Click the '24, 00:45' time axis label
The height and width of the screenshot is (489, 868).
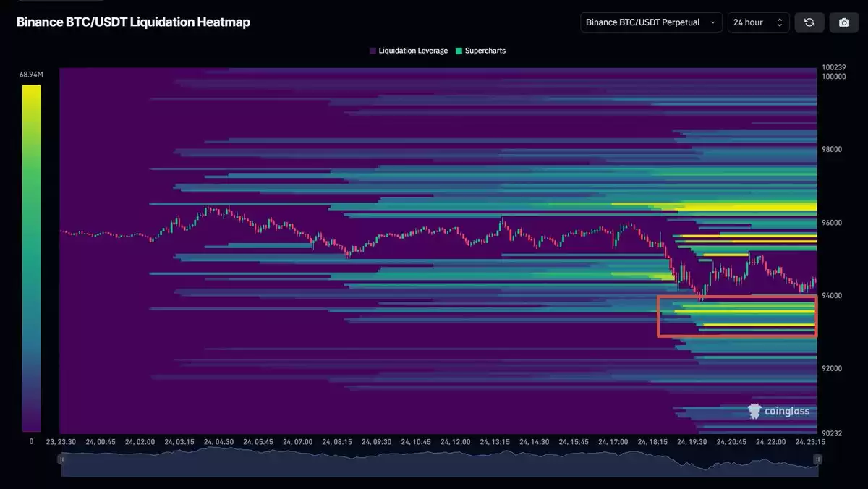point(101,441)
